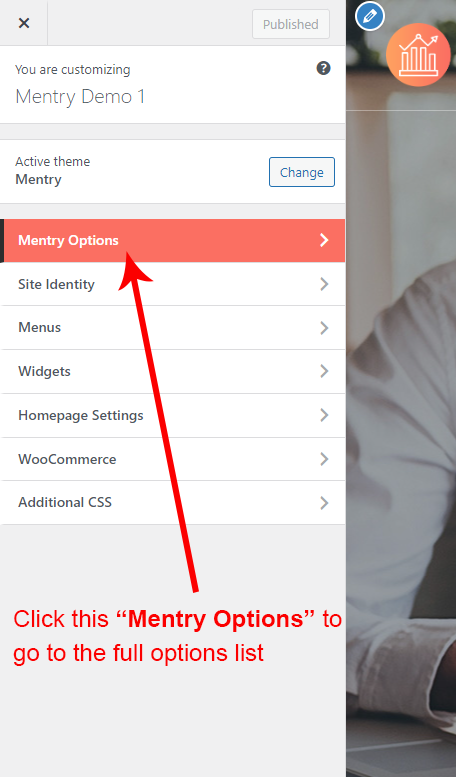This screenshot has height=777, width=456.
Task: Open the Mentry Options panel
Action: click(172, 240)
